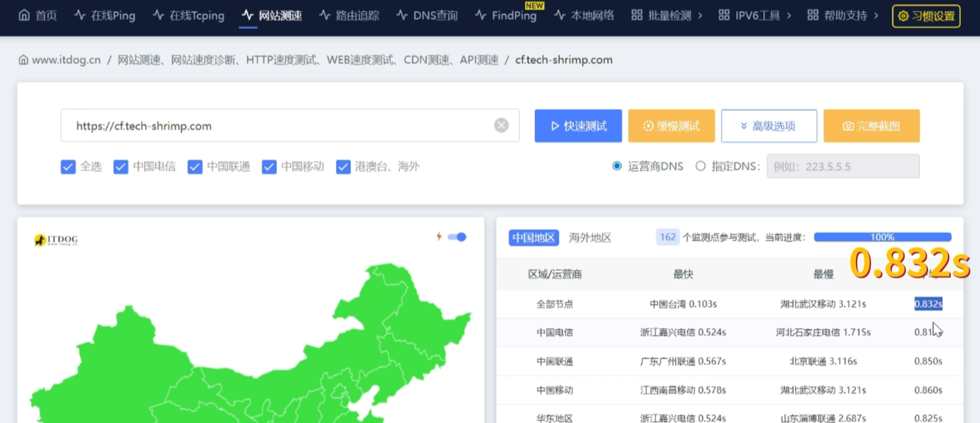
Task: Open the FindPing tool
Action: point(506,16)
